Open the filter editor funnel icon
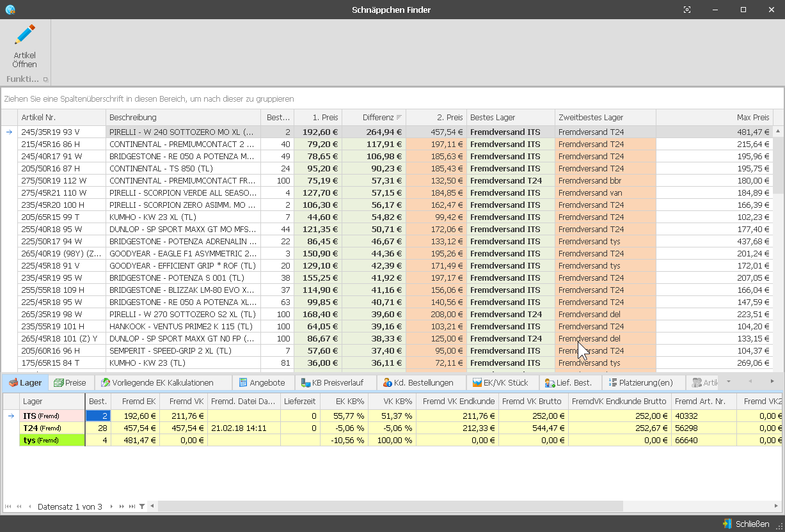 tap(142, 506)
